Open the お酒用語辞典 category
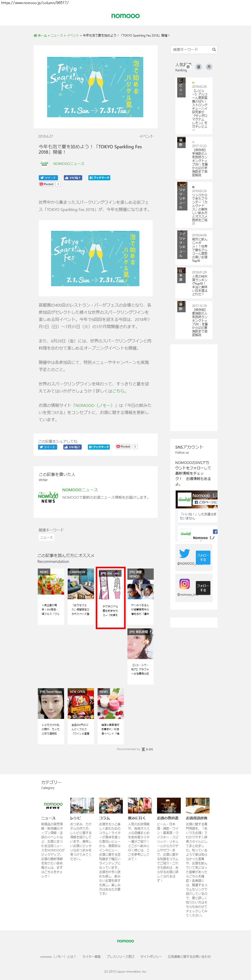This screenshot has height=980, width=251. (x=197, y=857)
